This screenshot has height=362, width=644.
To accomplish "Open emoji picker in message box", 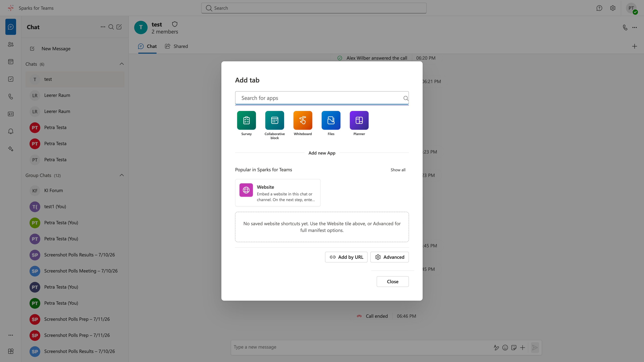I will (x=505, y=348).
